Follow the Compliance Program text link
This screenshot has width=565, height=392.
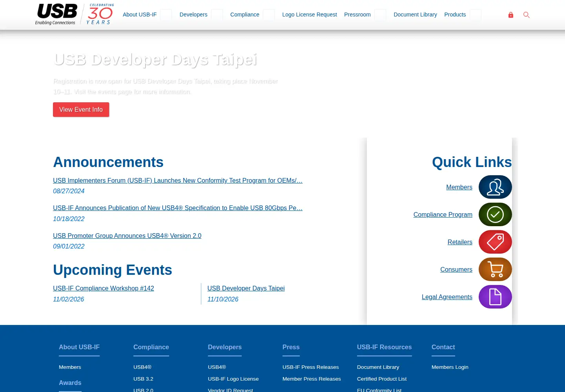click(443, 215)
